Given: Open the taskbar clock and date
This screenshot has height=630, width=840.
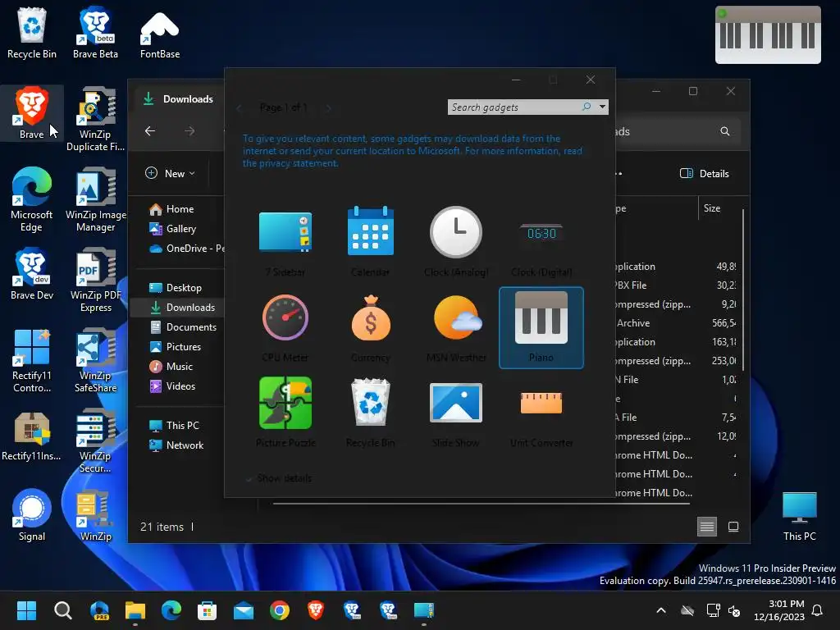Looking at the screenshot, I should 779,610.
